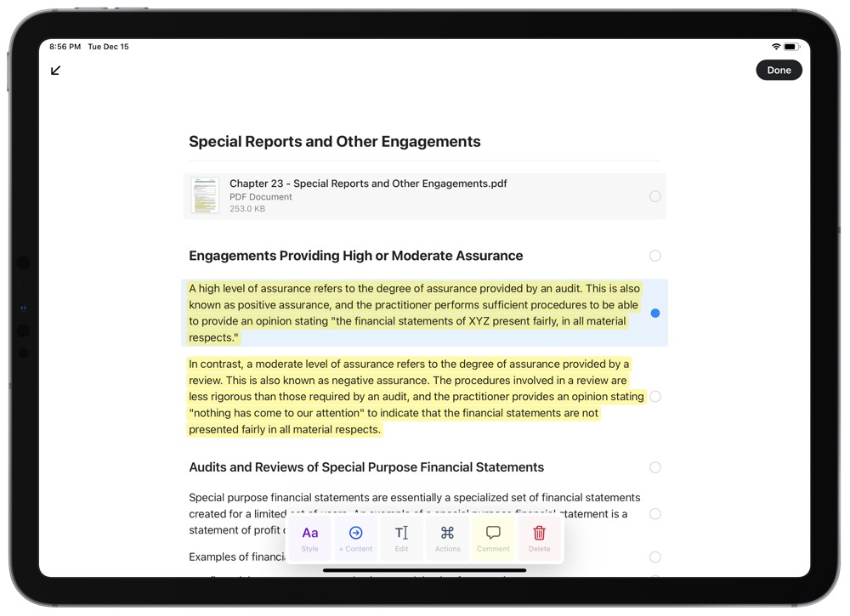This screenshot has width=850, height=616.
Task: Tap the Done button
Action: click(779, 70)
